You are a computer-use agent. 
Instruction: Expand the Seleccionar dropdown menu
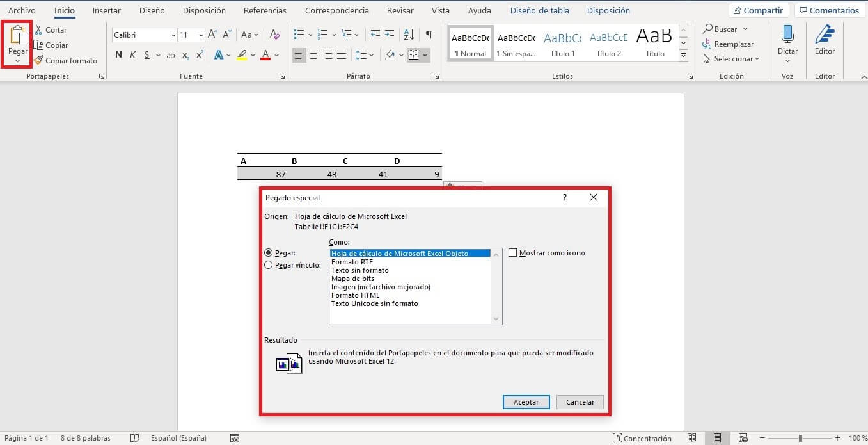[x=731, y=59]
